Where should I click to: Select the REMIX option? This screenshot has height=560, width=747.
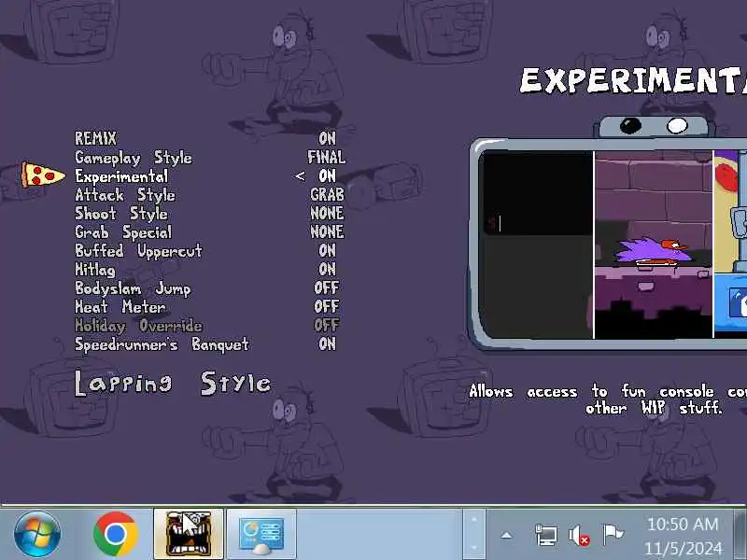(x=95, y=138)
